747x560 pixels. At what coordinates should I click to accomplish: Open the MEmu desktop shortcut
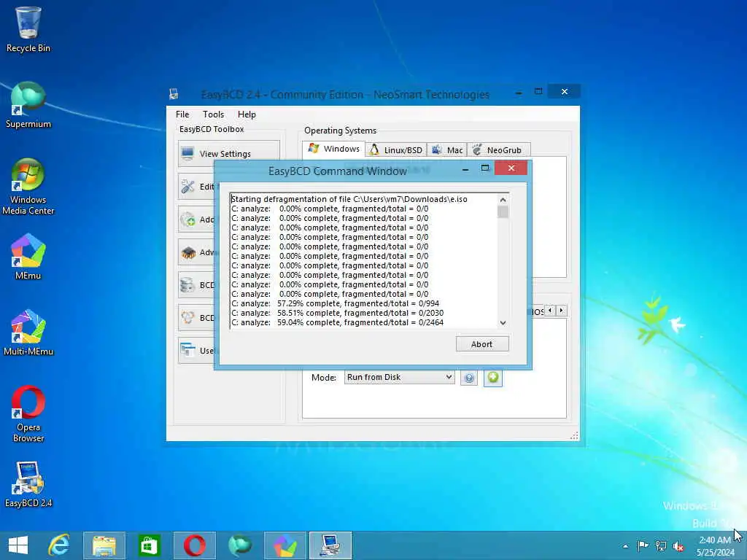tap(28, 256)
